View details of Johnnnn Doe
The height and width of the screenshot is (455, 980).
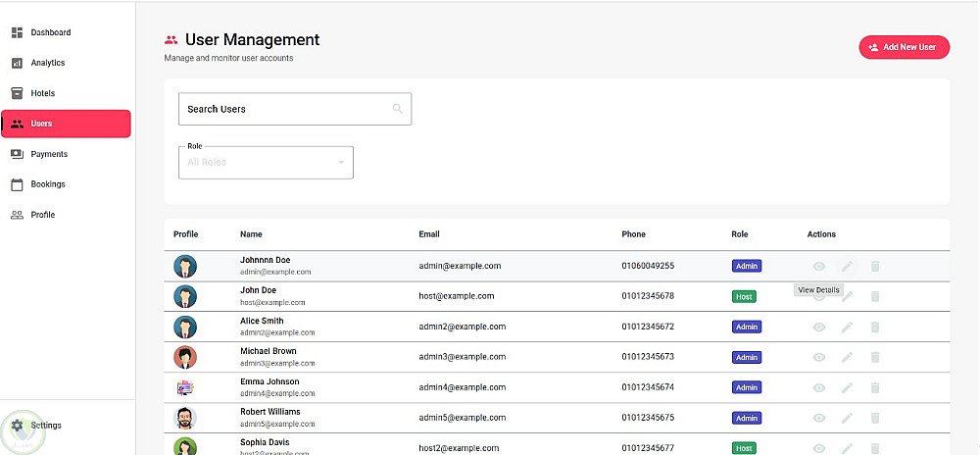tap(819, 266)
